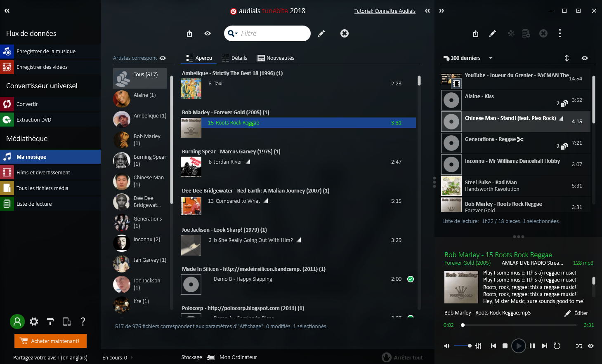Open the Tutorial: Connaître Audials link
602x364 pixels.
click(385, 11)
